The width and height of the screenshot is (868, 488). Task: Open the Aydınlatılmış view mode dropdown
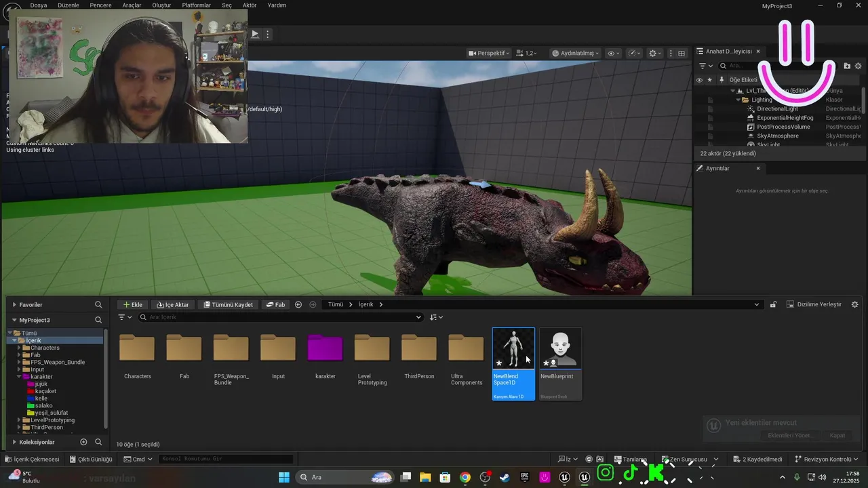click(x=576, y=53)
